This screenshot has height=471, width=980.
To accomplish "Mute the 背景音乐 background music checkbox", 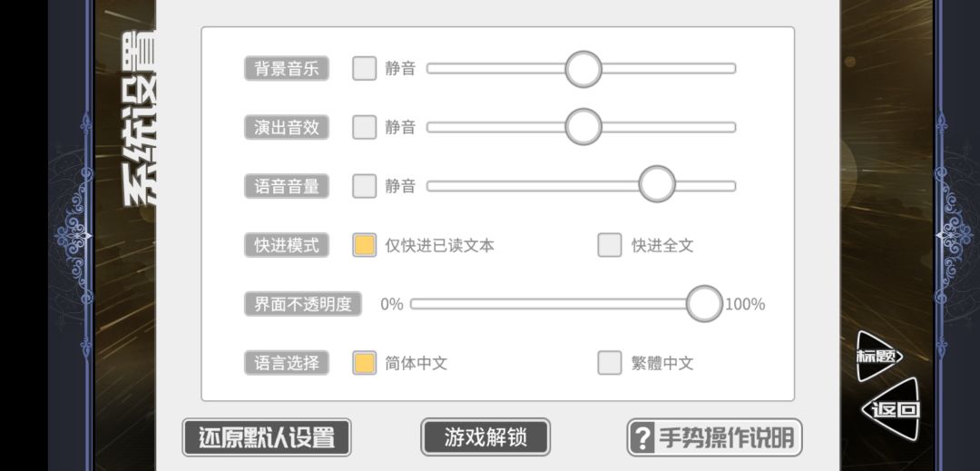I will pos(365,69).
